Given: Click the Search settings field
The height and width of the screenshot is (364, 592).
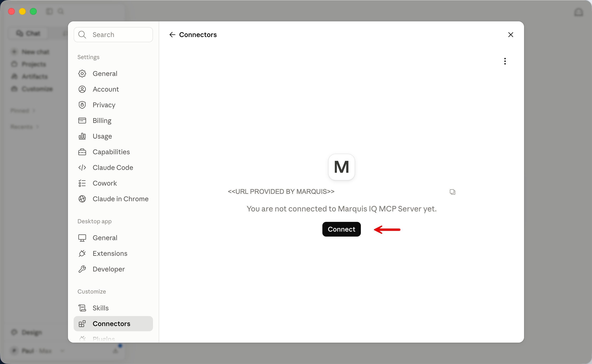Looking at the screenshot, I should pos(113,35).
